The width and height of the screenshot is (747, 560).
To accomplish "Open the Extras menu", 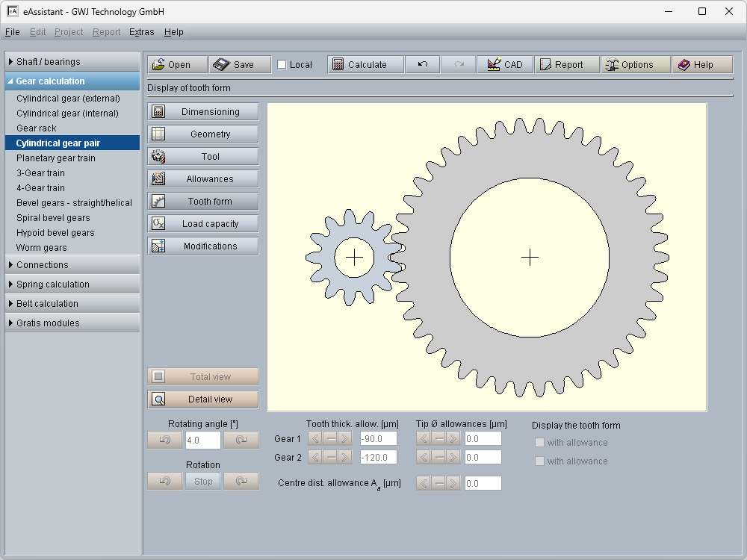I will click(x=141, y=32).
